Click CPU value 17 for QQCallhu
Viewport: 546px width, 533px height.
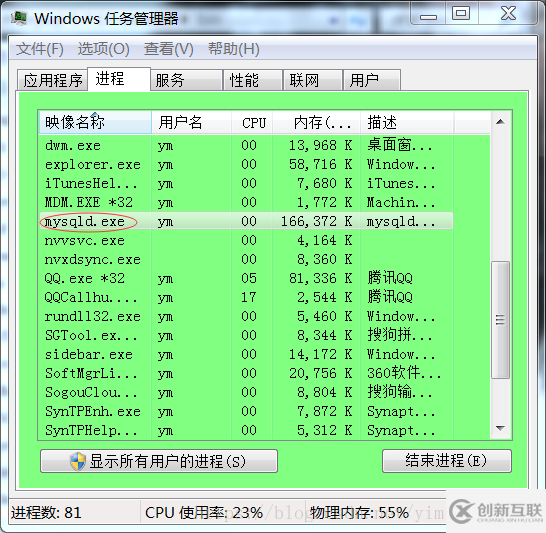[249, 297]
